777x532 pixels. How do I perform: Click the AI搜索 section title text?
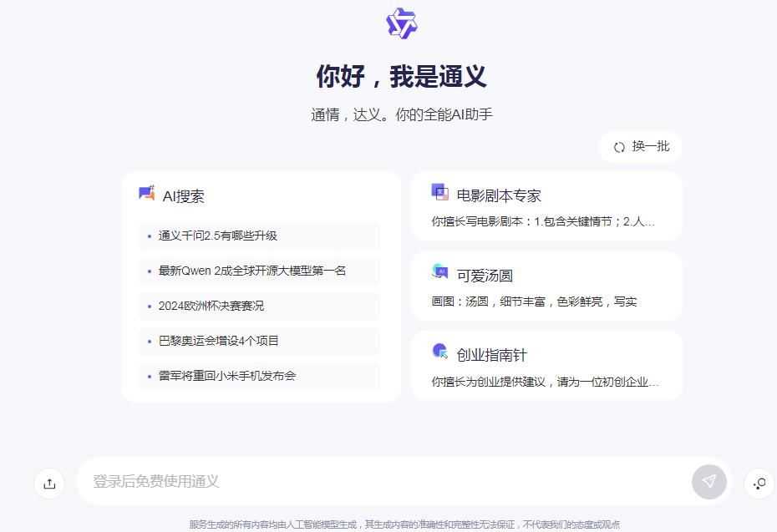pos(185,195)
